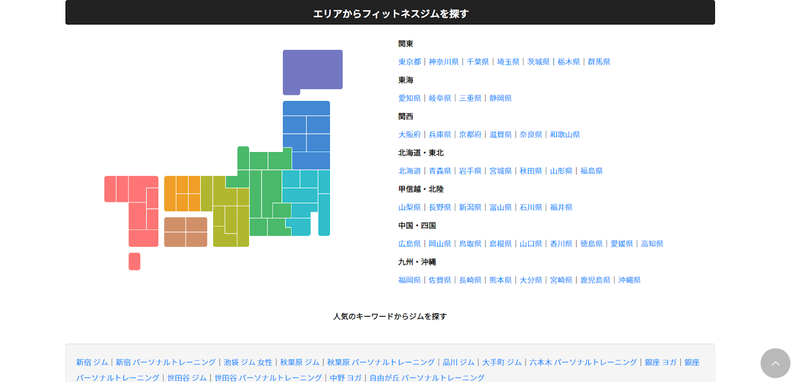Open the 秋田県 link
The width and height of the screenshot is (800, 382).
(531, 171)
